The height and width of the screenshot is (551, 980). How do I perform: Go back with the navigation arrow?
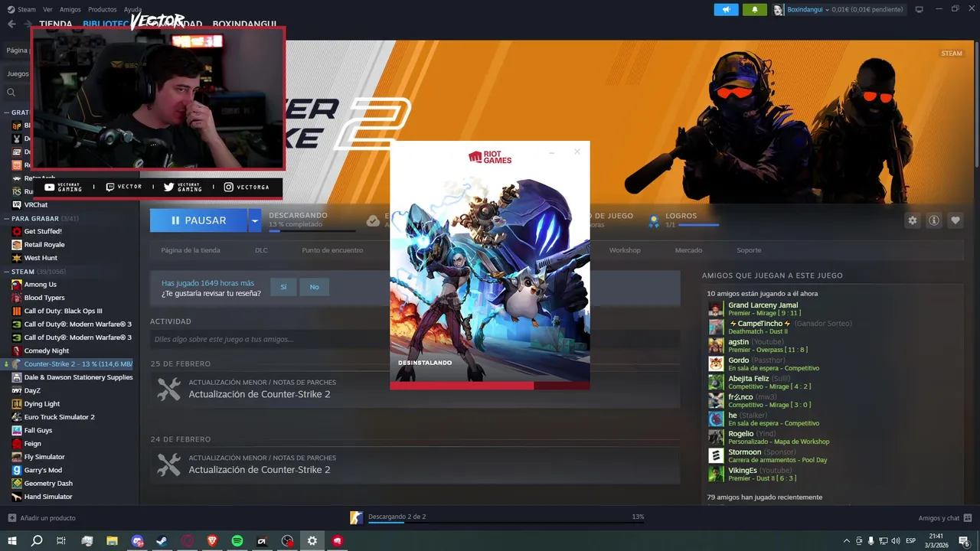tap(11, 24)
